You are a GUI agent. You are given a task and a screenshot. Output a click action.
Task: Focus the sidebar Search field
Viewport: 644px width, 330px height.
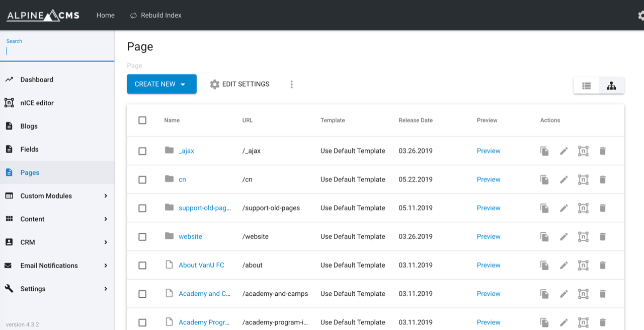(x=57, y=51)
